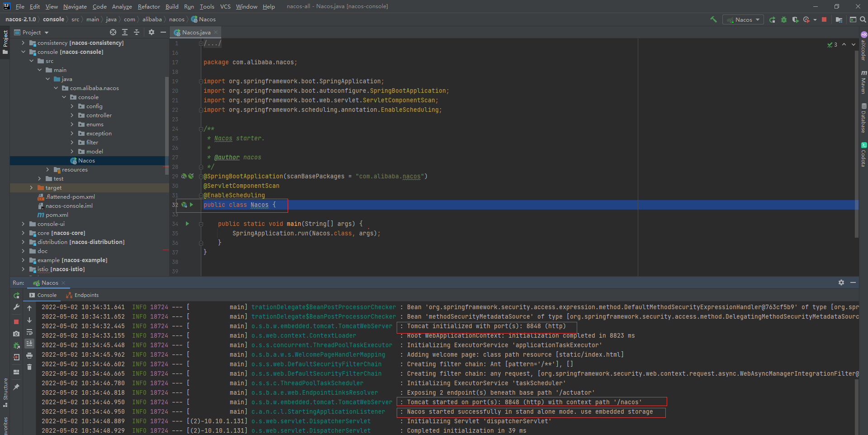Click the Build Project hammer icon
This screenshot has width=868, height=435.
point(713,19)
